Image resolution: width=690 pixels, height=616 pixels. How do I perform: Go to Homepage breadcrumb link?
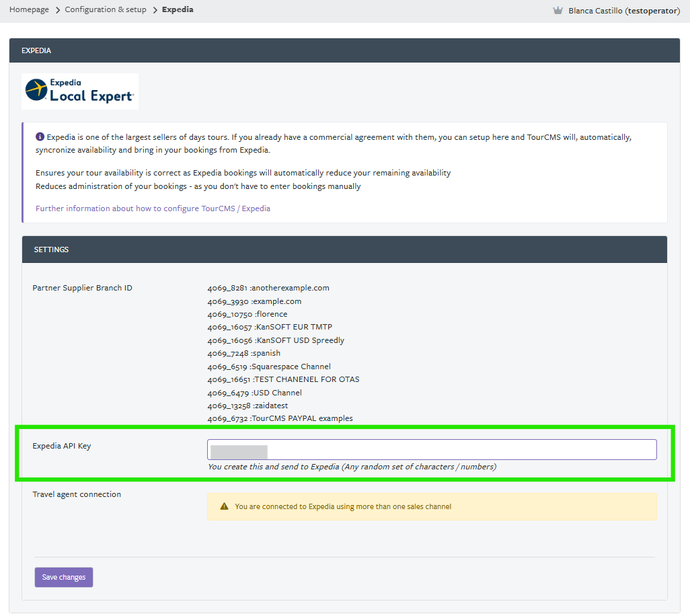pyautogui.click(x=29, y=9)
